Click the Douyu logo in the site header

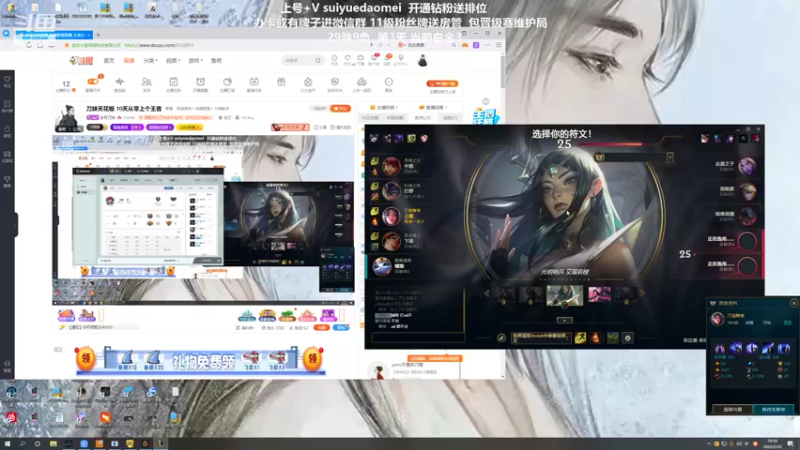[81, 61]
